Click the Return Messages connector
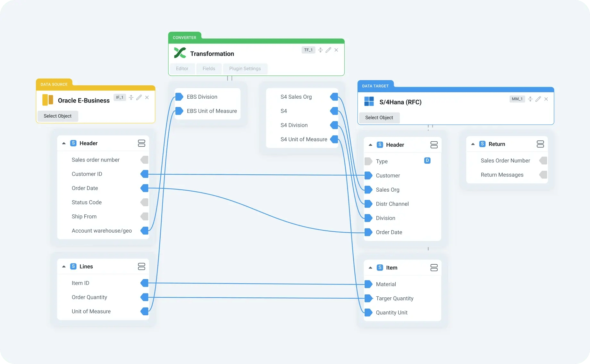590x364 pixels. click(543, 175)
